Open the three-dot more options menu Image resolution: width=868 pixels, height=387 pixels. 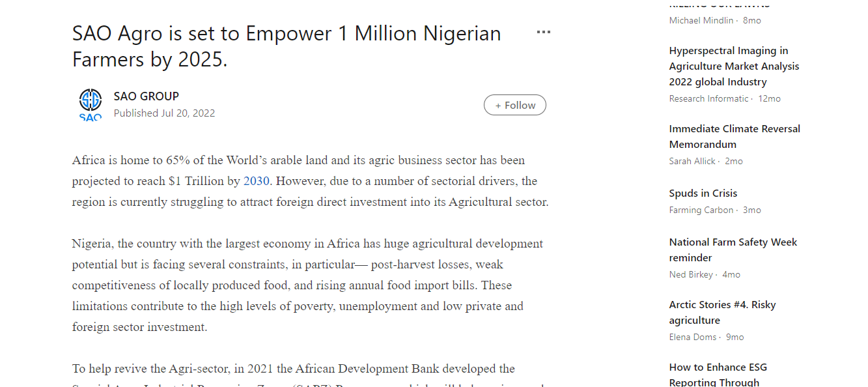(x=544, y=32)
